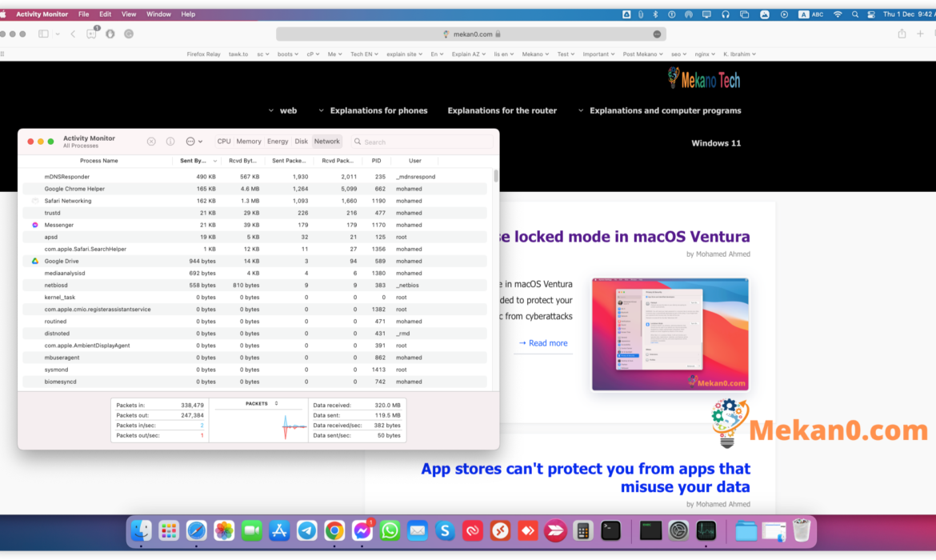Toggle the Safari sidebar button

click(x=43, y=34)
